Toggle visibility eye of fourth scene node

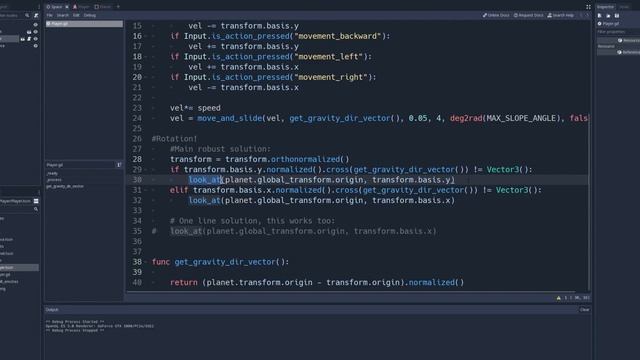tap(36, 46)
